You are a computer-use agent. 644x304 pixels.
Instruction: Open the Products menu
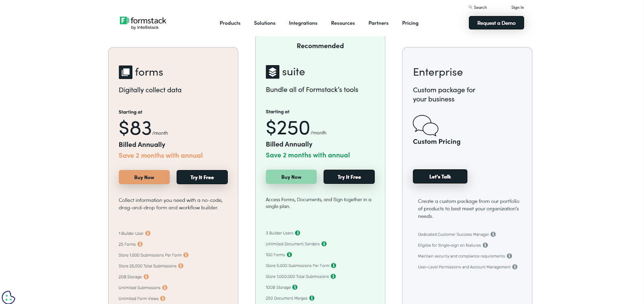tap(230, 23)
